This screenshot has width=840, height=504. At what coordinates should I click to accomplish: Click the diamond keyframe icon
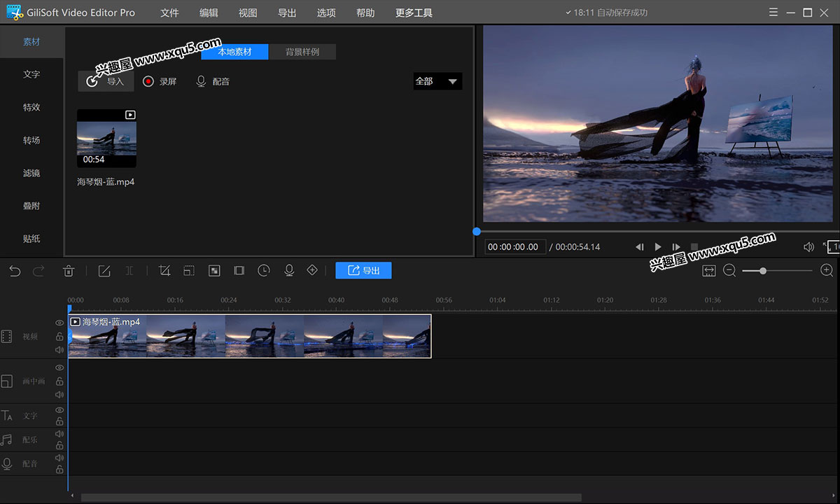click(312, 270)
